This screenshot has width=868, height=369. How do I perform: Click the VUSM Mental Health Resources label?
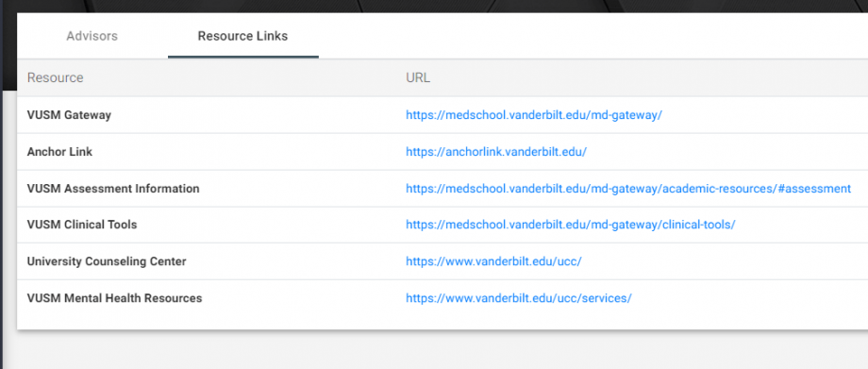click(114, 298)
